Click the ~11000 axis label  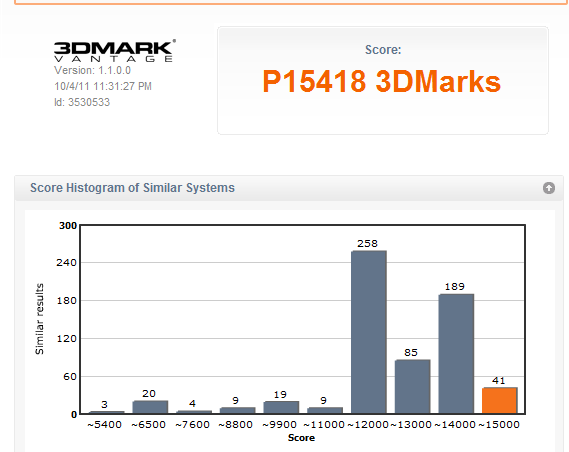pyautogui.click(x=324, y=425)
